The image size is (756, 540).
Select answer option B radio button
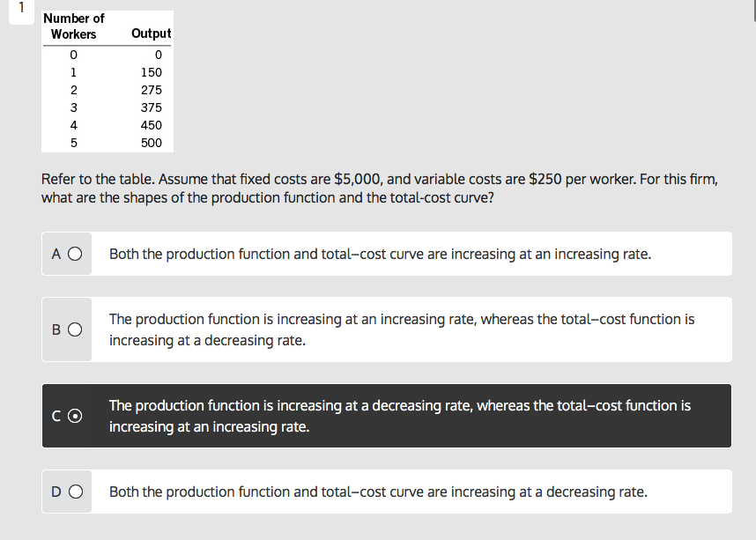75,330
